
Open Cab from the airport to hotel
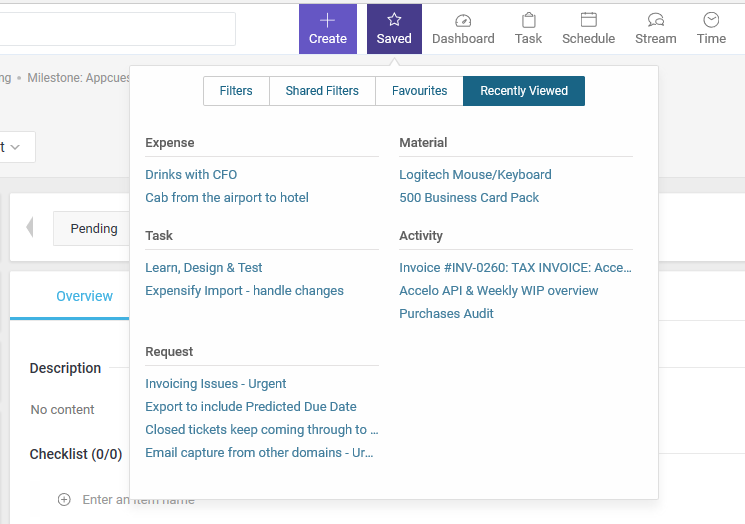point(227,198)
